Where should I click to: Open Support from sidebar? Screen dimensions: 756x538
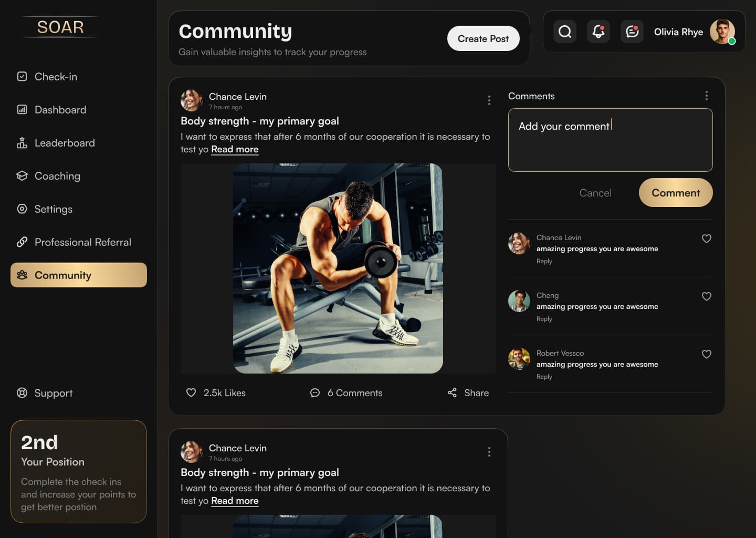click(x=79, y=393)
